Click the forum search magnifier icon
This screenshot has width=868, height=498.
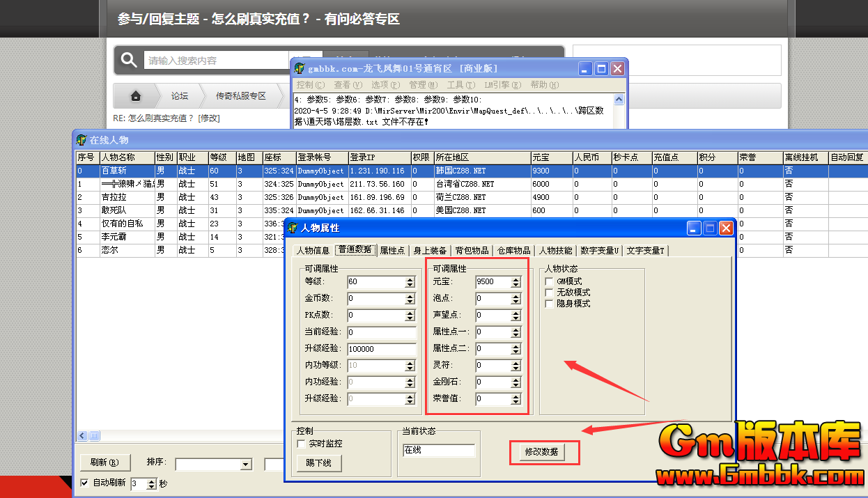[x=129, y=61]
